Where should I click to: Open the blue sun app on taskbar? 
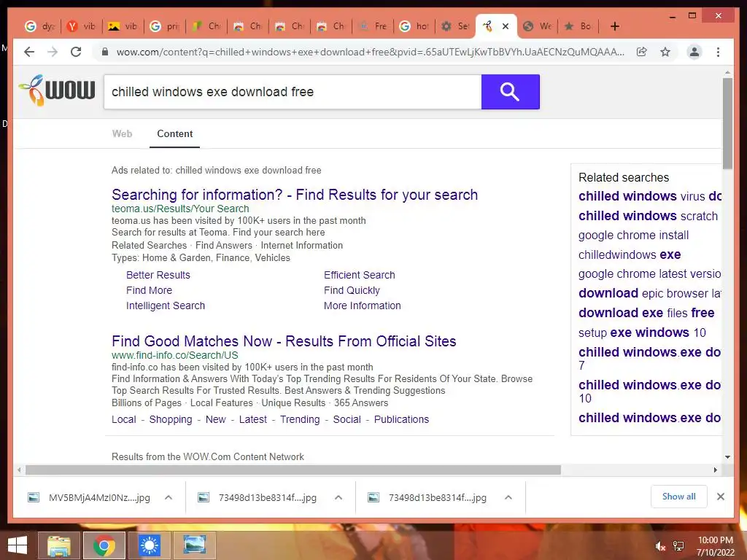point(149,545)
